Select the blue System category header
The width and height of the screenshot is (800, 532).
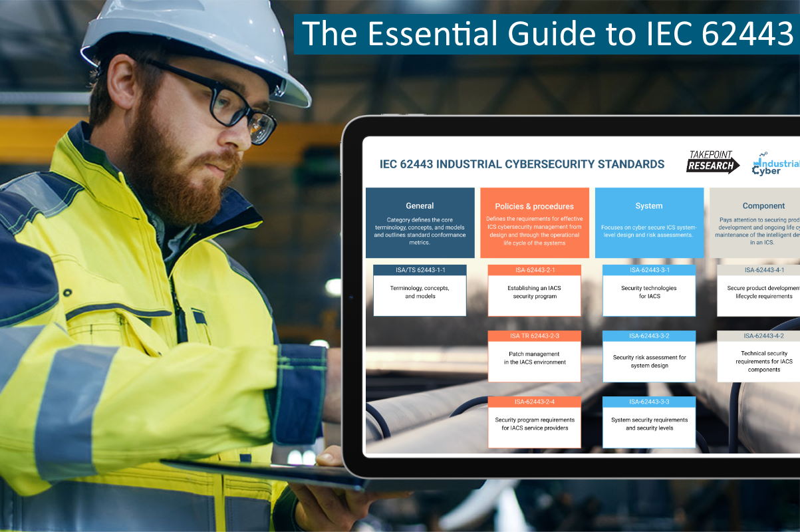[x=648, y=205]
